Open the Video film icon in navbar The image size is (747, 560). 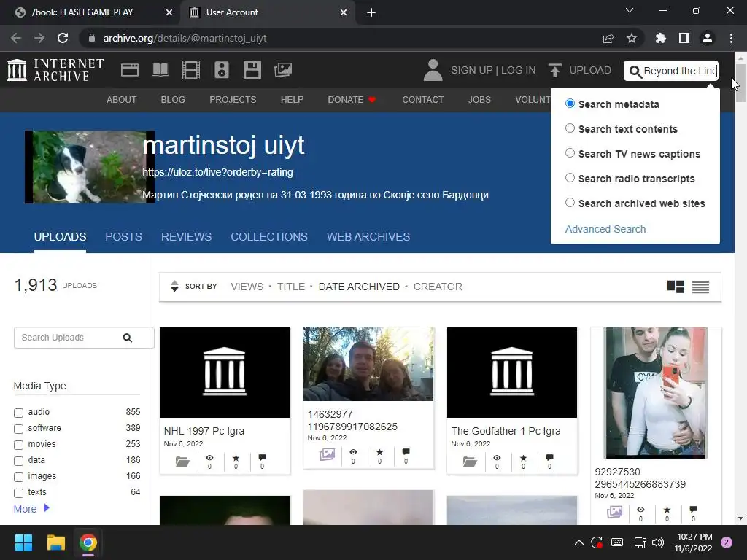tap(191, 70)
